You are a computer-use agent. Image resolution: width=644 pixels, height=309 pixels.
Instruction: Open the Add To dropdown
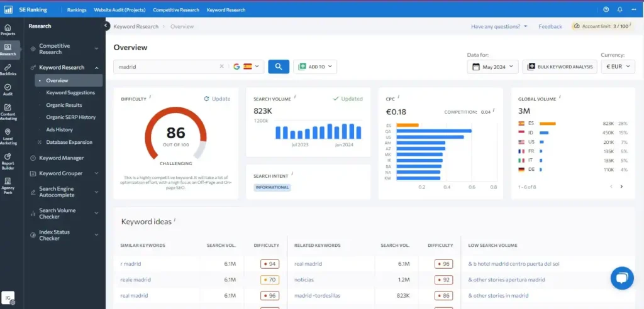(x=315, y=67)
